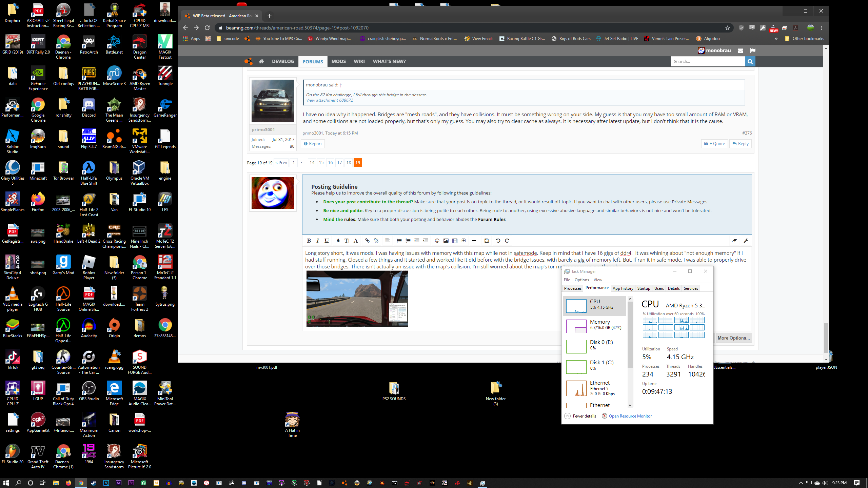Click the More Options button
This screenshot has height=488, width=868.
coord(733,338)
